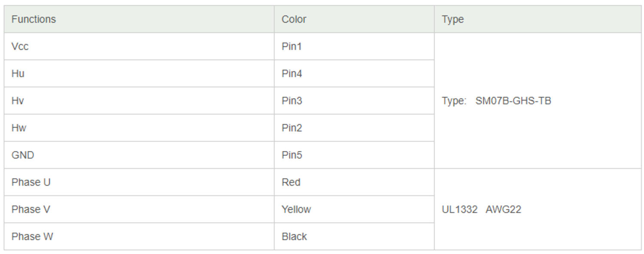Click the Pin2 cell
Image resolution: width=644 pixels, height=254 pixels.
click(x=292, y=128)
